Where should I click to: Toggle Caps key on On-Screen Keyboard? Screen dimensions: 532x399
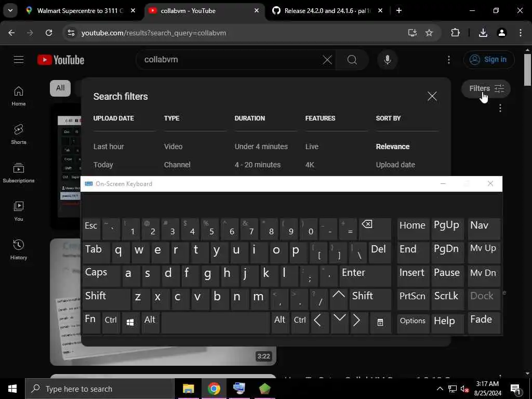click(101, 275)
